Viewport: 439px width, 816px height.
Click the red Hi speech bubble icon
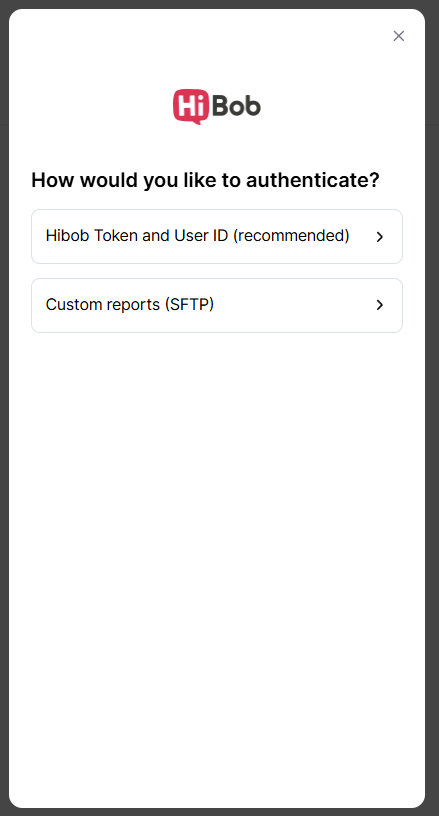tap(191, 106)
